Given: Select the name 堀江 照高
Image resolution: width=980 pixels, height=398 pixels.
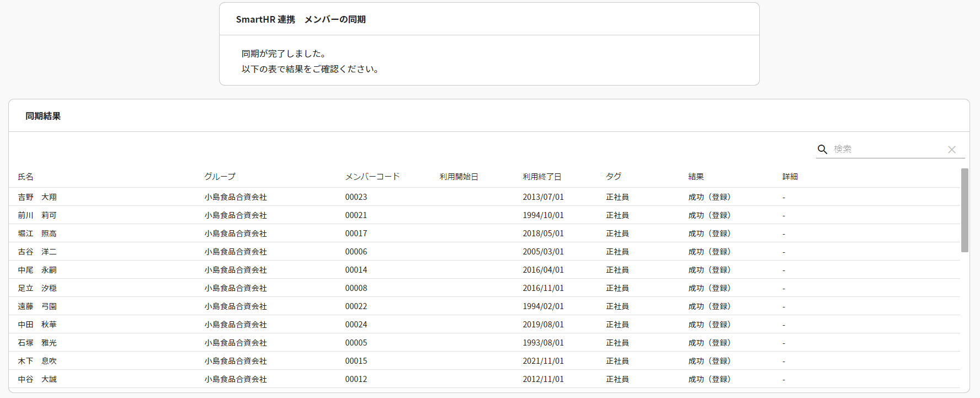Looking at the screenshot, I should click(x=37, y=234).
